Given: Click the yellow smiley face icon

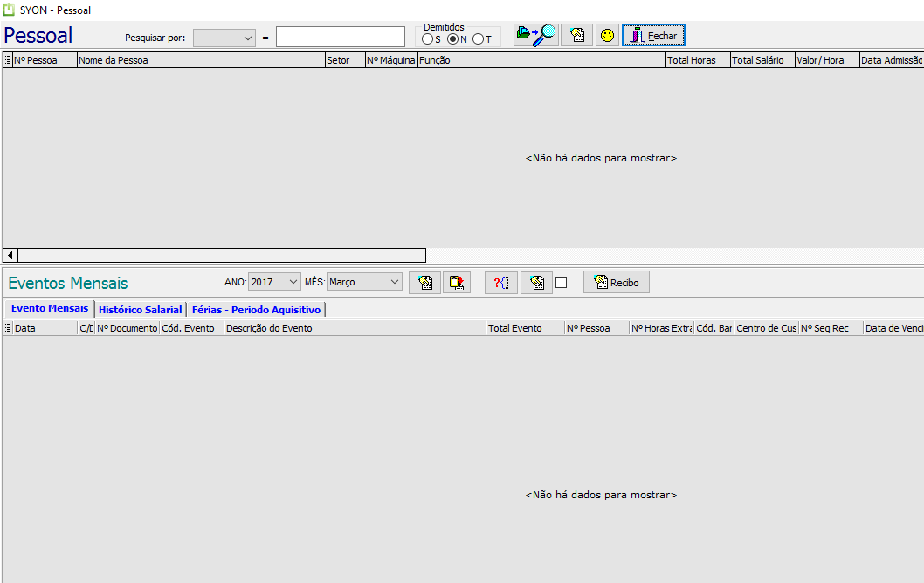Looking at the screenshot, I should coord(606,35).
